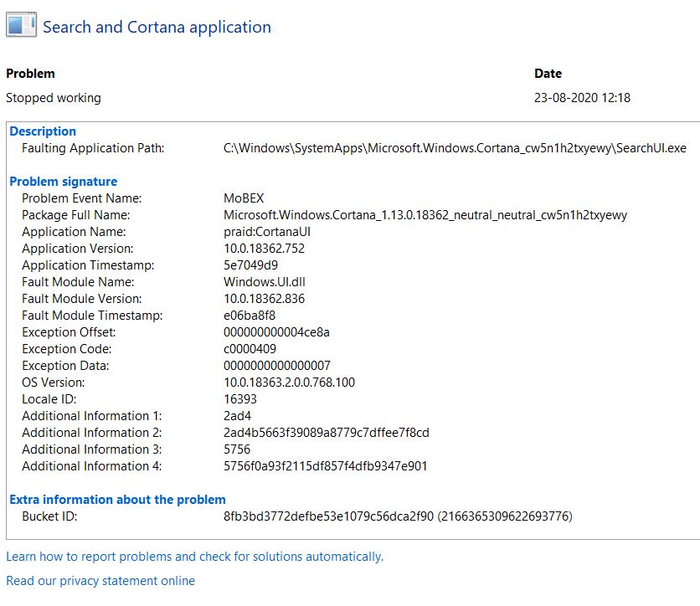This screenshot has height=606, width=700.
Task: Select Additional Information 1 value '2ad4'
Action: click(x=238, y=416)
